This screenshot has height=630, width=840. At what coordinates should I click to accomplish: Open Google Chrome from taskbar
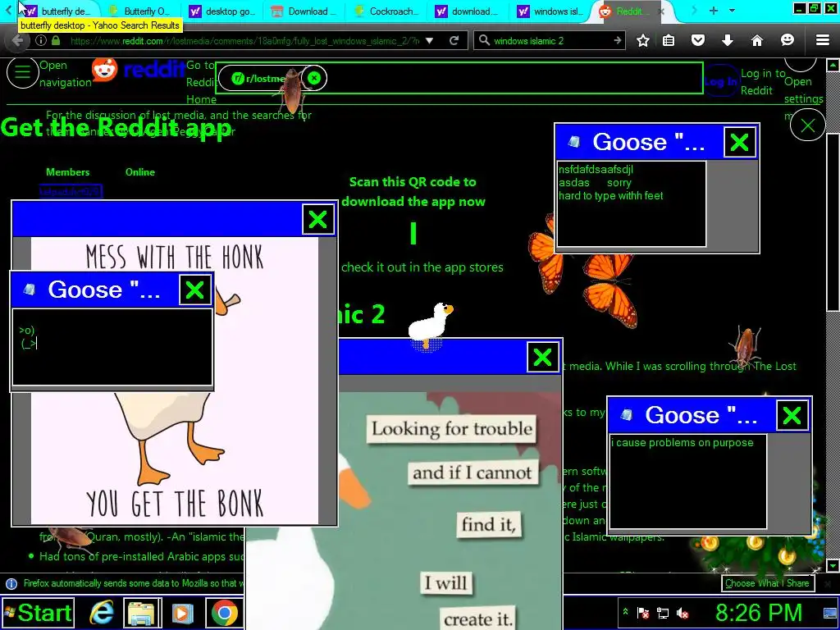click(x=224, y=614)
